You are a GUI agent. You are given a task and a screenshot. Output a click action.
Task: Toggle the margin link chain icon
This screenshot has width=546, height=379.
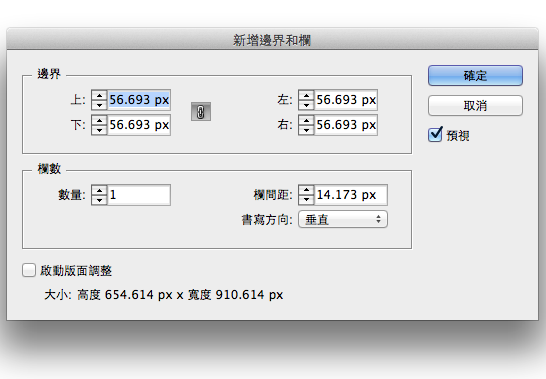201,112
